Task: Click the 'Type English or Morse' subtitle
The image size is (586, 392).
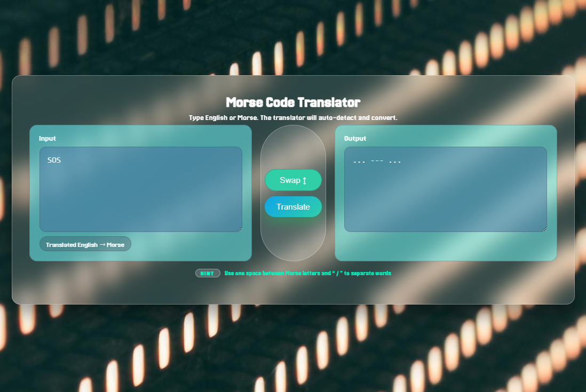Action: coord(293,117)
